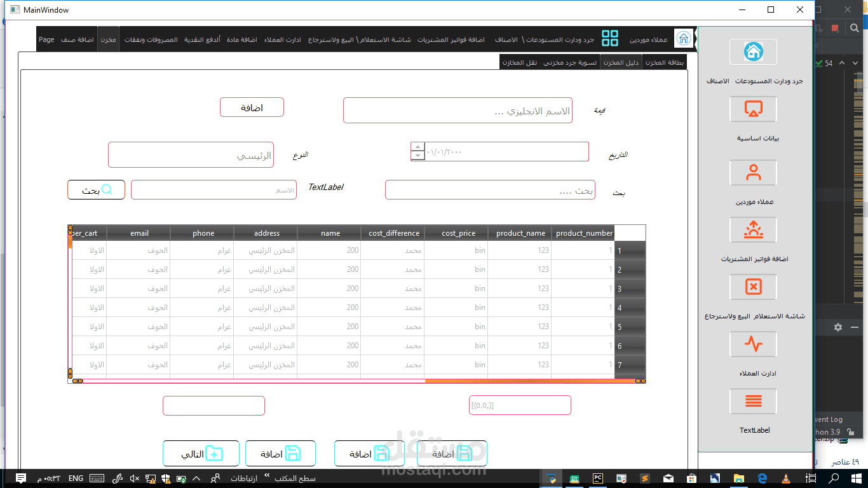868x488 pixels.
Task: Open اضافة صنف tab
Action: [78, 39]
